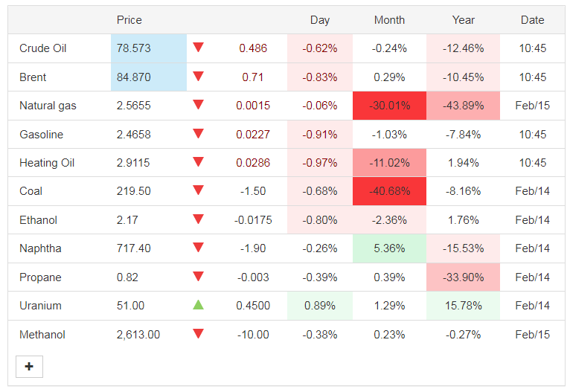Click Brent change value 0.71

point(253,77)
